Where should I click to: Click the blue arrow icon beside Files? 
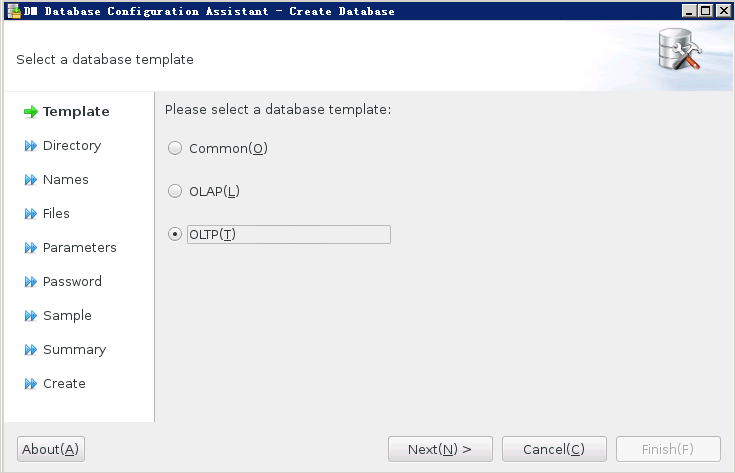(x=30, y=214)
